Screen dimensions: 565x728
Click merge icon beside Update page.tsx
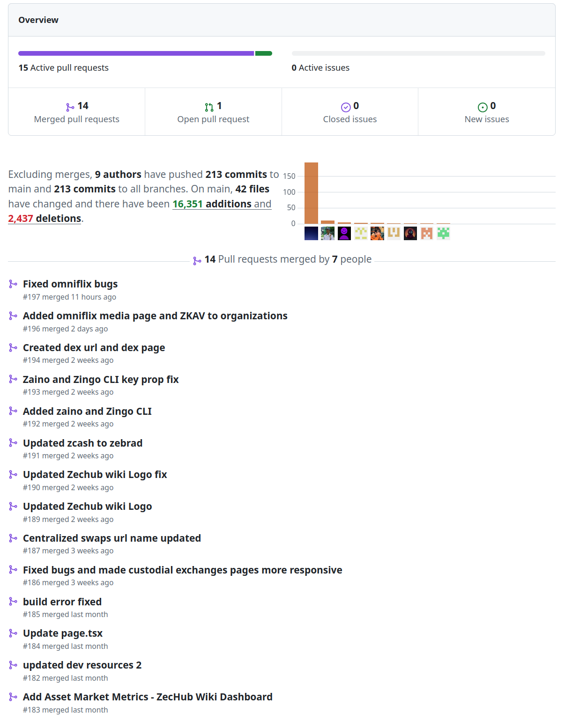coord(13,633)
